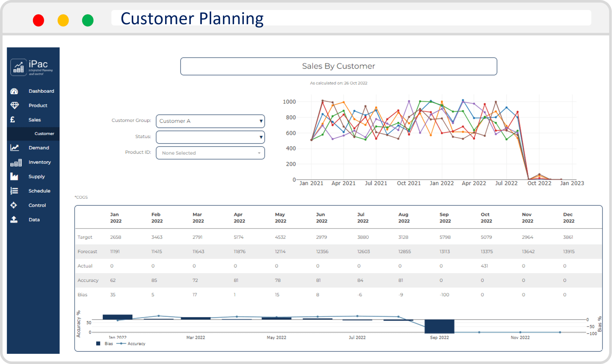Click the Sales By Customer title box

pyautogui.click(x=338, y=66)
